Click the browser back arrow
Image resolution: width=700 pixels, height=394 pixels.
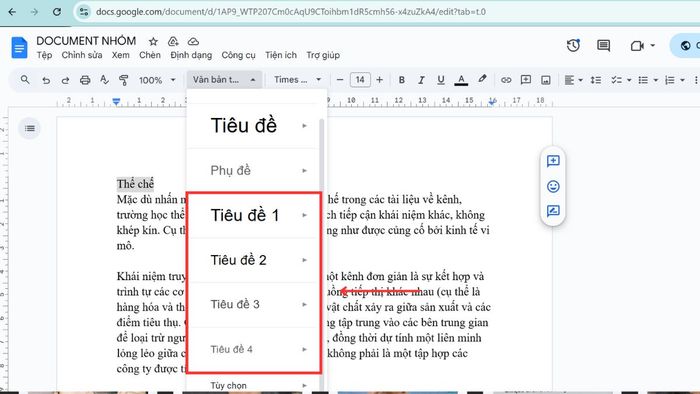12,12
